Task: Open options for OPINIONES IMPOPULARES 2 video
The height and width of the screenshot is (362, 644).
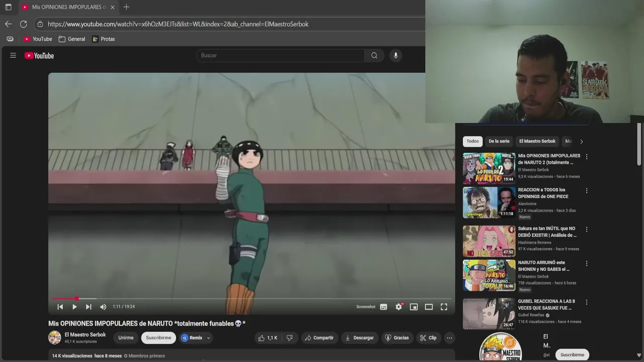Action: pos(586,156)
